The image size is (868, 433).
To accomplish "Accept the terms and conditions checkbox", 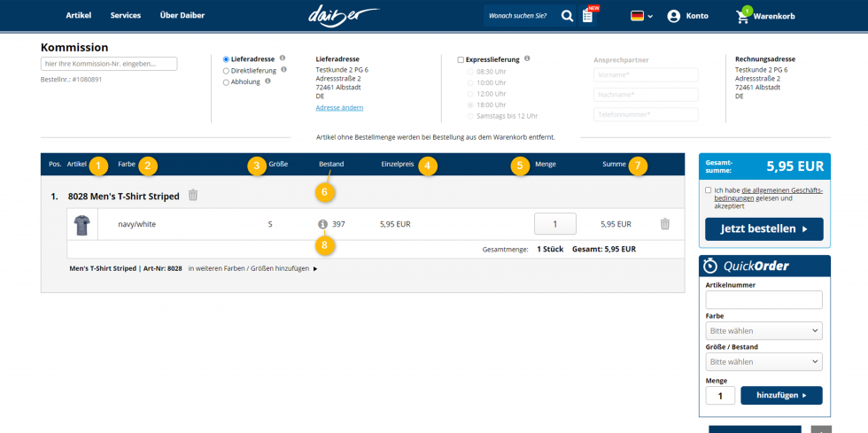I will coord(709,190).
